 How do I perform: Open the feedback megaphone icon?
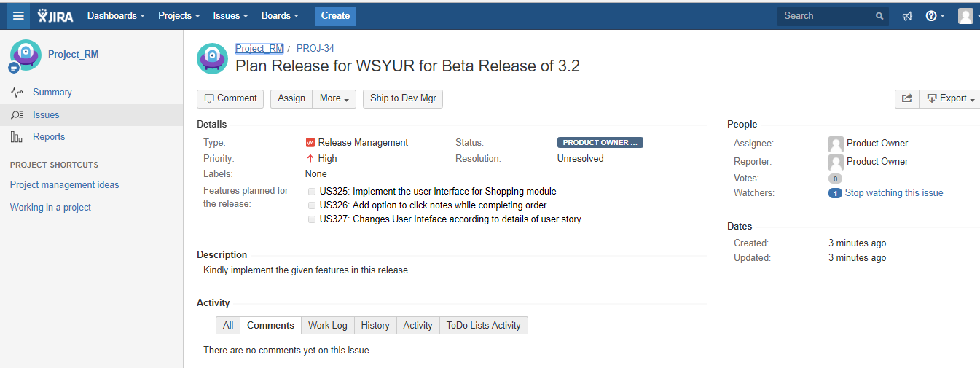(907, 16)
